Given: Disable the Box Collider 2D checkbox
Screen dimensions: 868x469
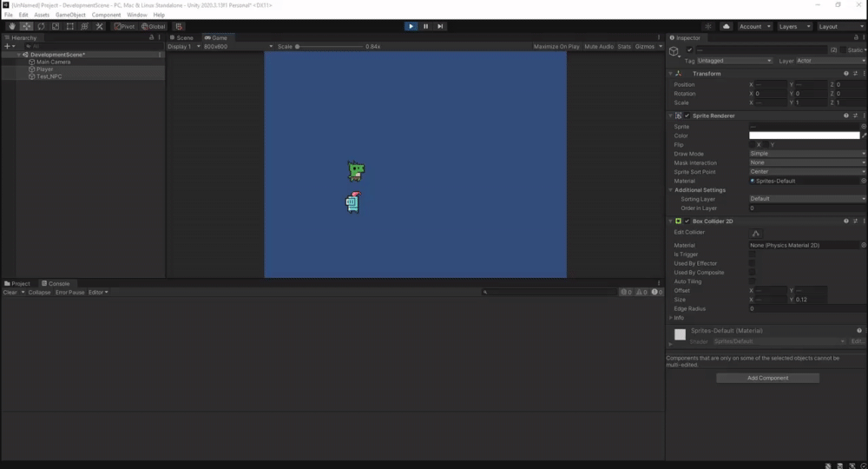Looking at the screenshot, I should (x=687, y=221).
